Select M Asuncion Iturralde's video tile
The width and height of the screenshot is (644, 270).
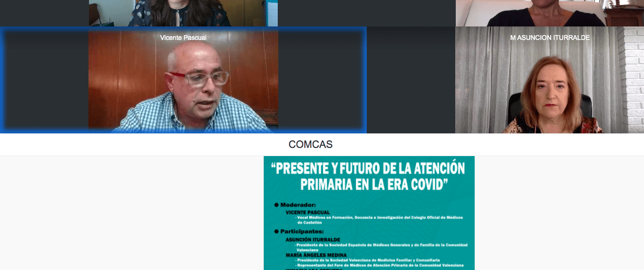pyautogui.click(x=550, y=80)
